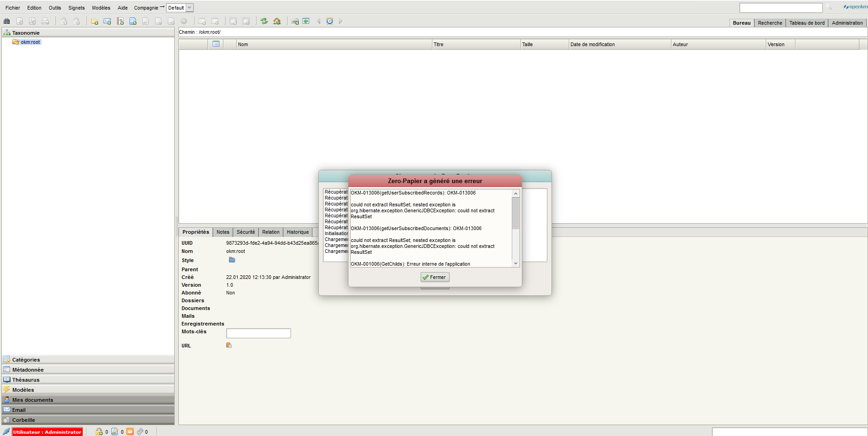Open the Signets menu
Screen dimensions: 868x436
[76, 7]
